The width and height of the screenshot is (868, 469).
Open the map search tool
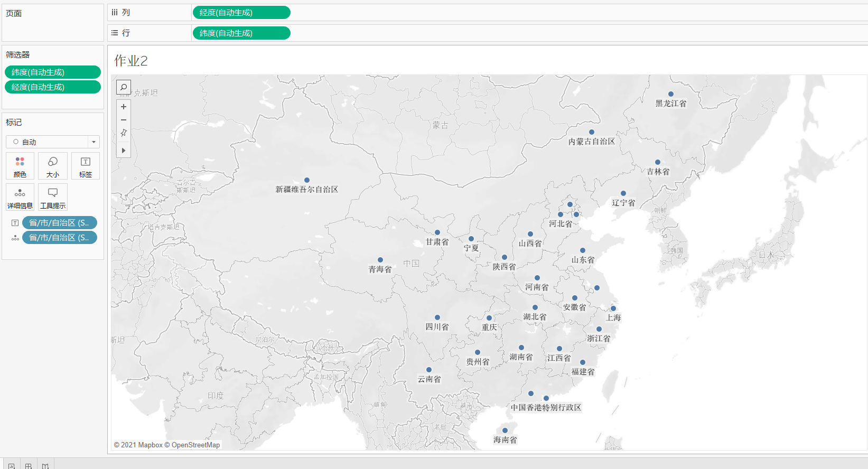tap(124, 87)
